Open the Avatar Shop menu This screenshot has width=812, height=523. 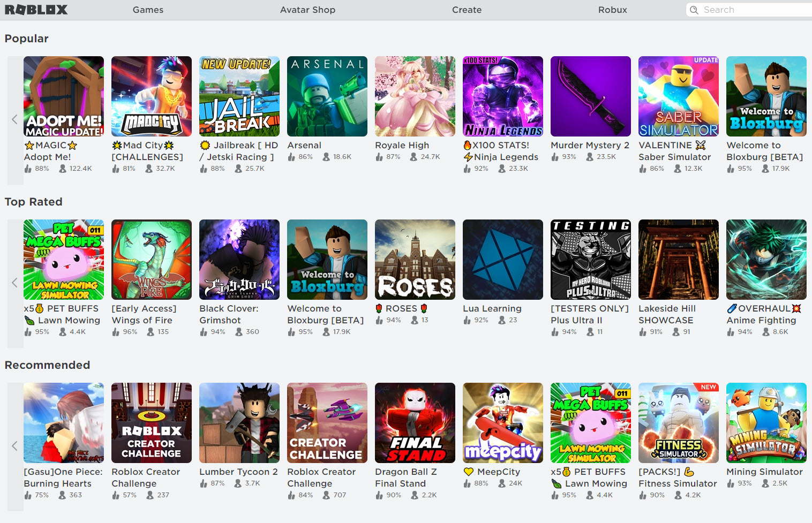(308, 10)
